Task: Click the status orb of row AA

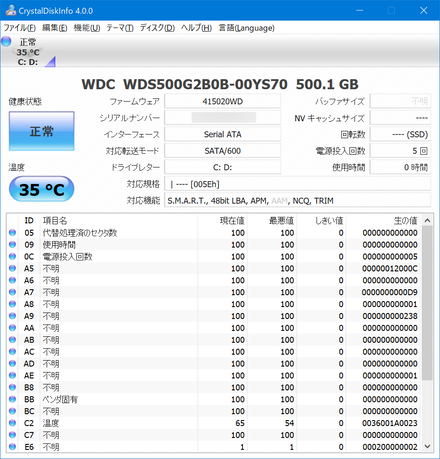Action: click(13, 328)
